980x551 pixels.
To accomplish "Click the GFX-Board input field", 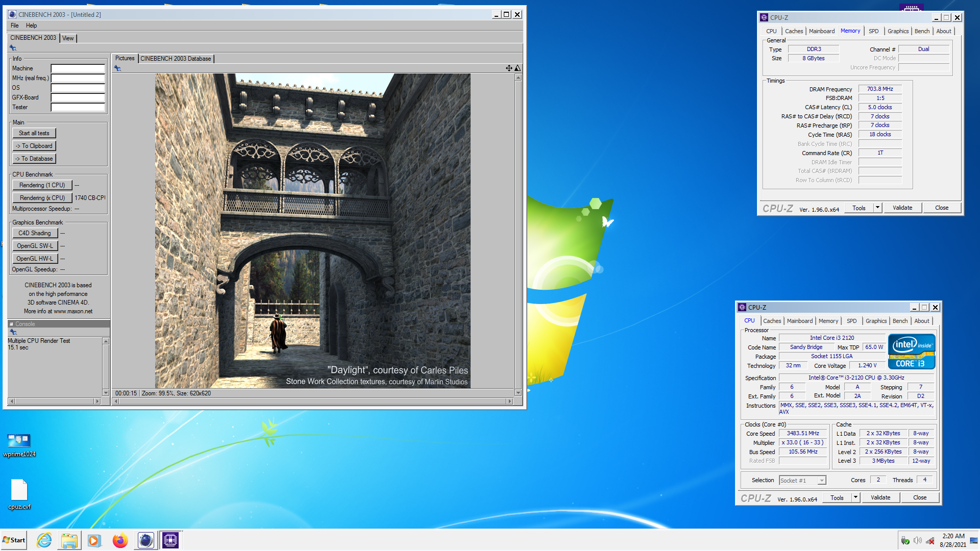I will pyautogui.click(x=78, y=97).
